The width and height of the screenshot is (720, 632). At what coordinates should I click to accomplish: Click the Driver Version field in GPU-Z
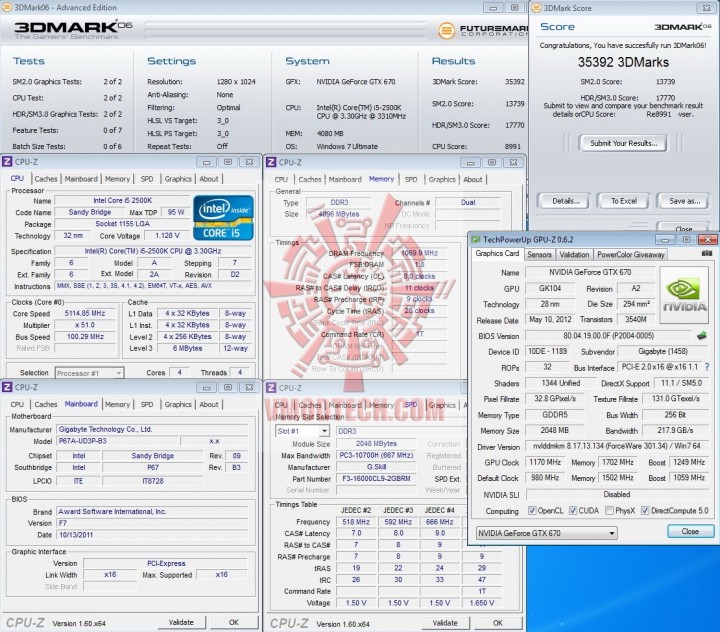click(x=617, y=446)
